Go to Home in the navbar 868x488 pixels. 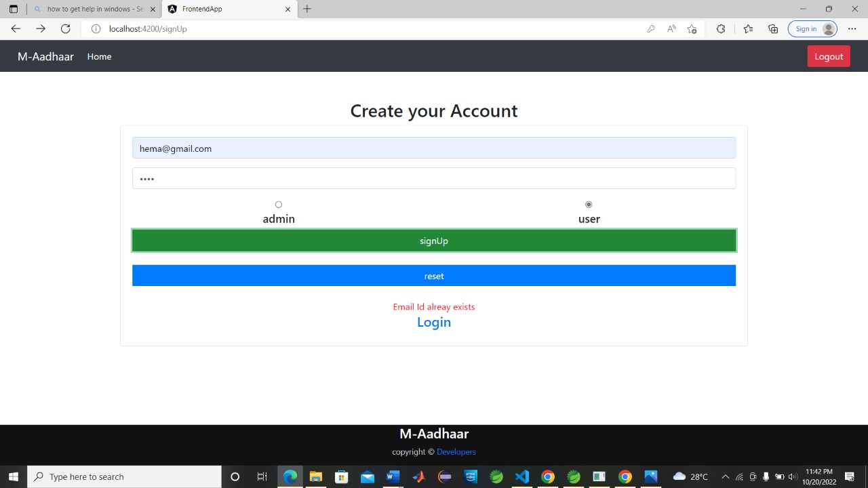(99, 56)
